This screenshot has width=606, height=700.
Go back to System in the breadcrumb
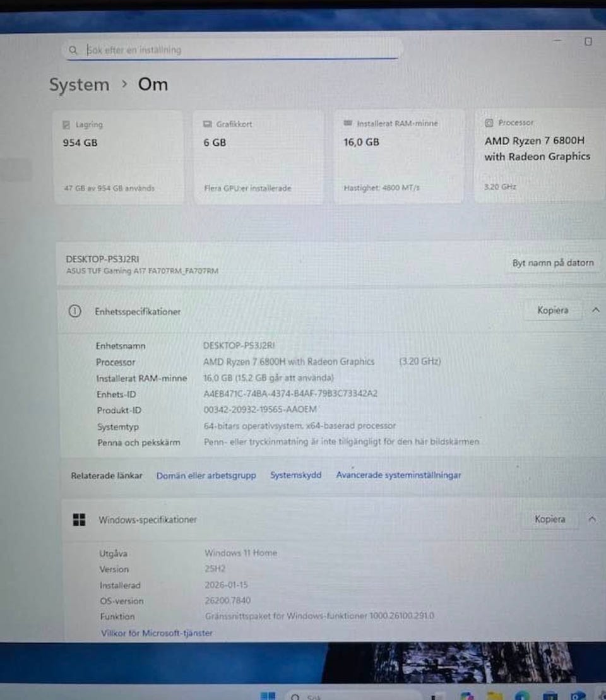tap(80, 85)
